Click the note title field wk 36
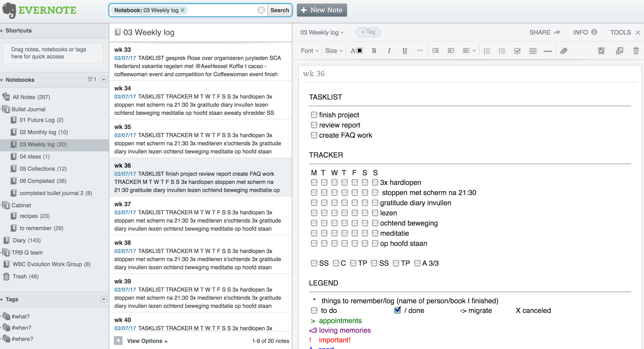The width and height of the screenshot is (644, 349). point(470,74)
